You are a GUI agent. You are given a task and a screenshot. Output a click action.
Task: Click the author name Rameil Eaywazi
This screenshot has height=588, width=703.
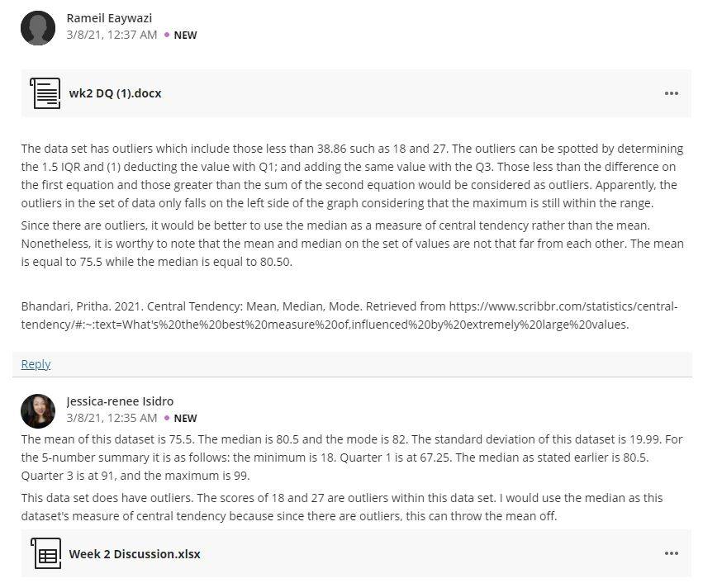tap(109, 18)
